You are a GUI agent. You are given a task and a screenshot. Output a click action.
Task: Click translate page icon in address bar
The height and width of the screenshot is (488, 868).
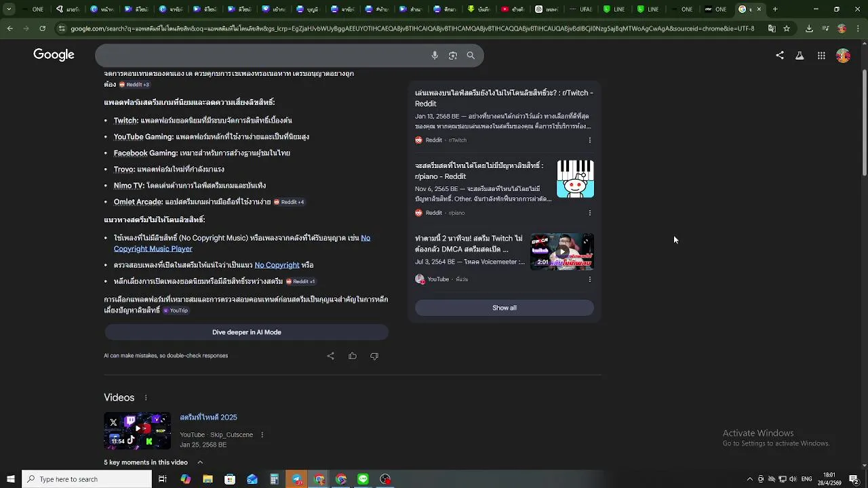click(771, 28)
